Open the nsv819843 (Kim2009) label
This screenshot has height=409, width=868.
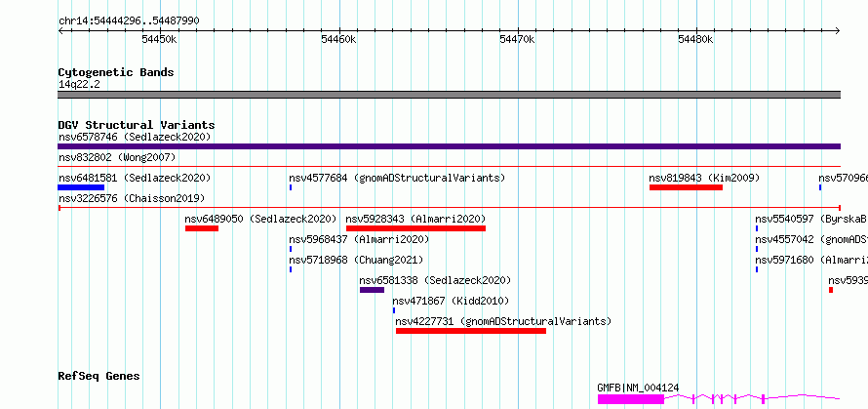704,178
